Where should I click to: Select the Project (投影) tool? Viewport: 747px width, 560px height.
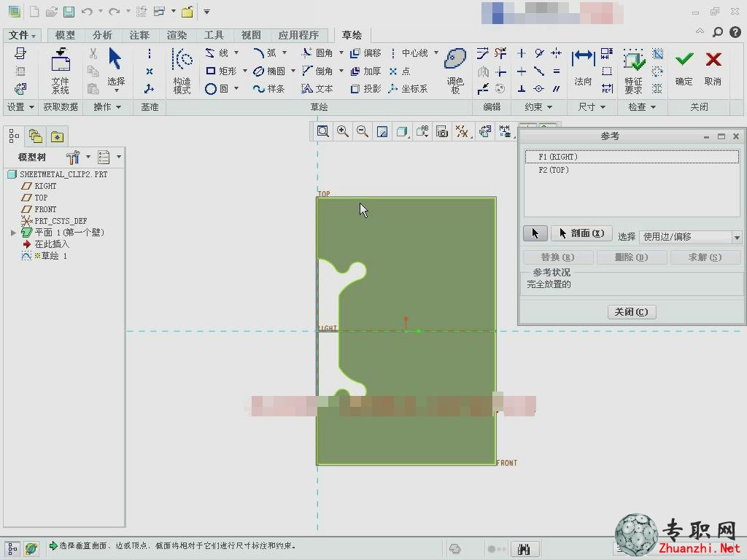pyautogui.click(x=365, y=89)
